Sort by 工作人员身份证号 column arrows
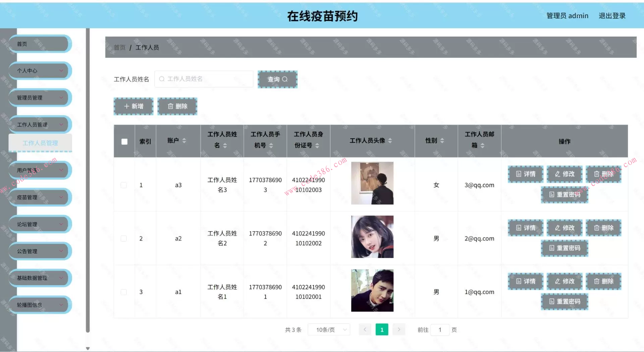 pos(317,145)
